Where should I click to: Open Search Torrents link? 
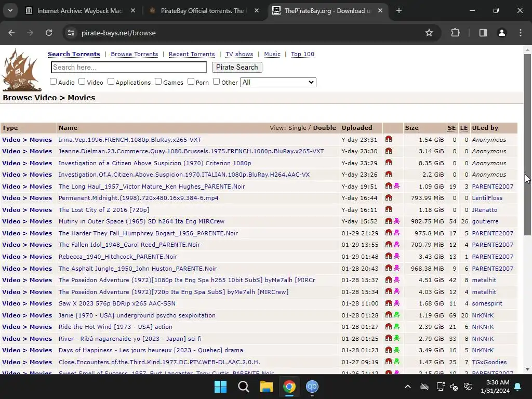click(x=74, y=54)
